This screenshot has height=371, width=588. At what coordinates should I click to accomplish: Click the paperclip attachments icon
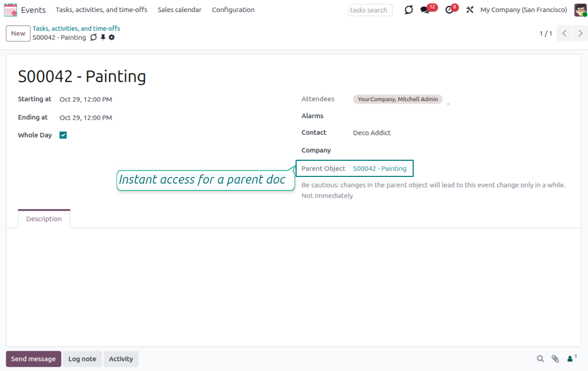pyautogui.click(x=555, y=359)
